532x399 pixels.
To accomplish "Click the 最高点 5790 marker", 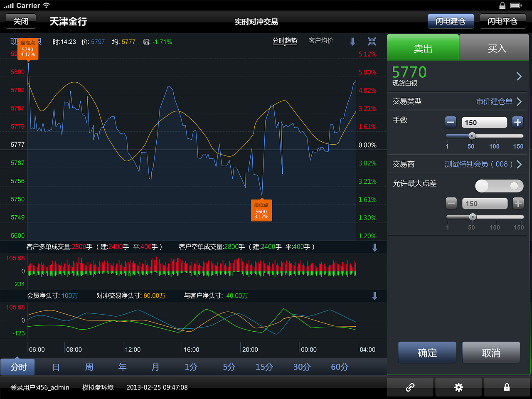I will tap(28, 49).
